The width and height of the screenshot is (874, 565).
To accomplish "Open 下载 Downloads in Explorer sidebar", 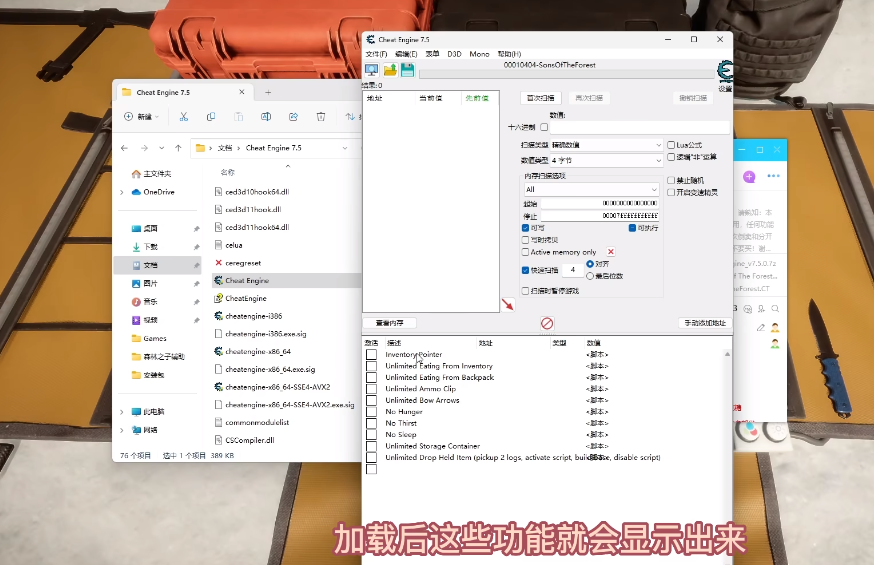I will (150, 246).
